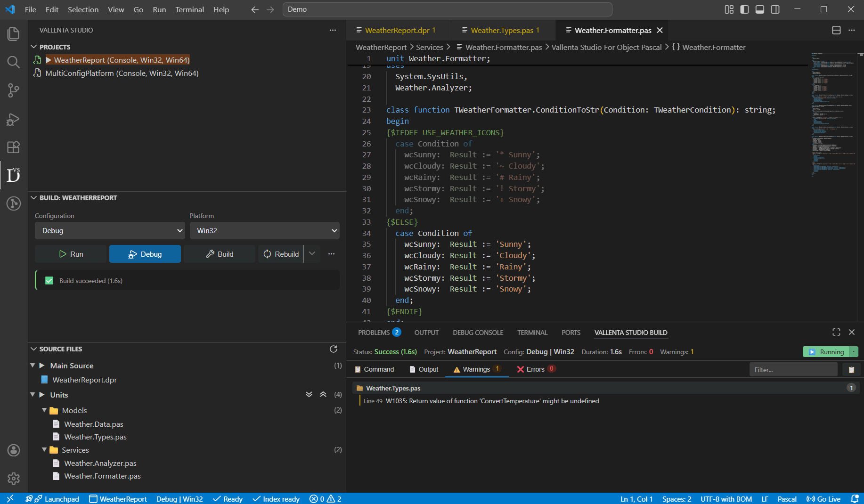
Task: Switch to Weather.Types.pas editor tab
Action: point(502,30)
